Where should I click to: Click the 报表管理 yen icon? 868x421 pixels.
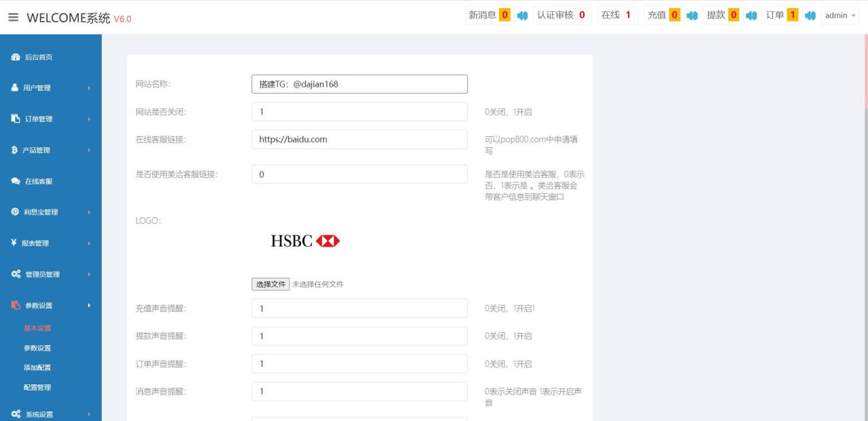(14, 243)
